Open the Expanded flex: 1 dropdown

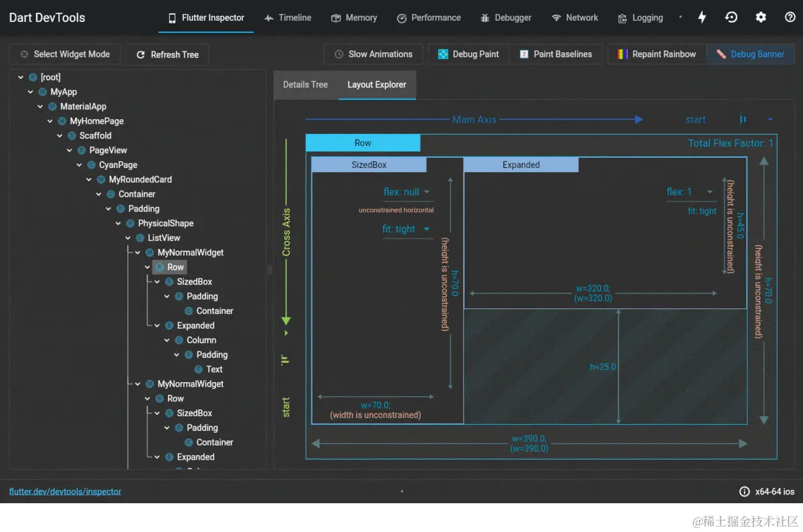click(691, 192)
